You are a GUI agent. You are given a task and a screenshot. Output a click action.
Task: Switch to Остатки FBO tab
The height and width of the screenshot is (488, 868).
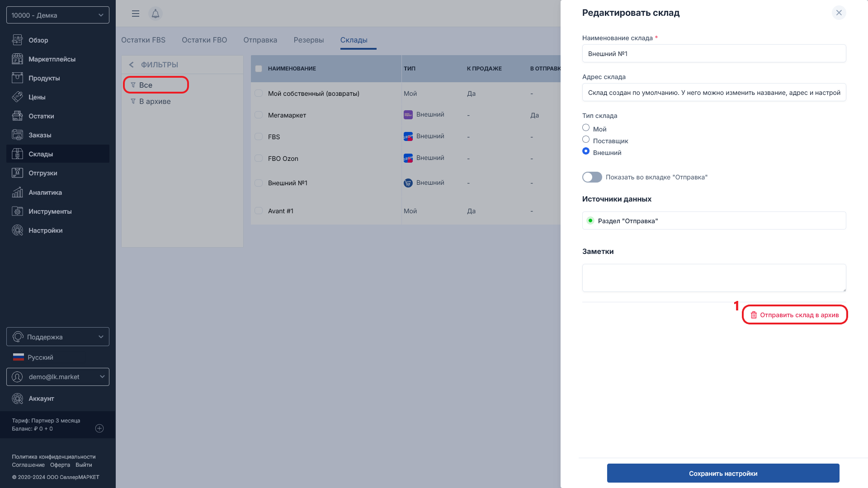204,40
